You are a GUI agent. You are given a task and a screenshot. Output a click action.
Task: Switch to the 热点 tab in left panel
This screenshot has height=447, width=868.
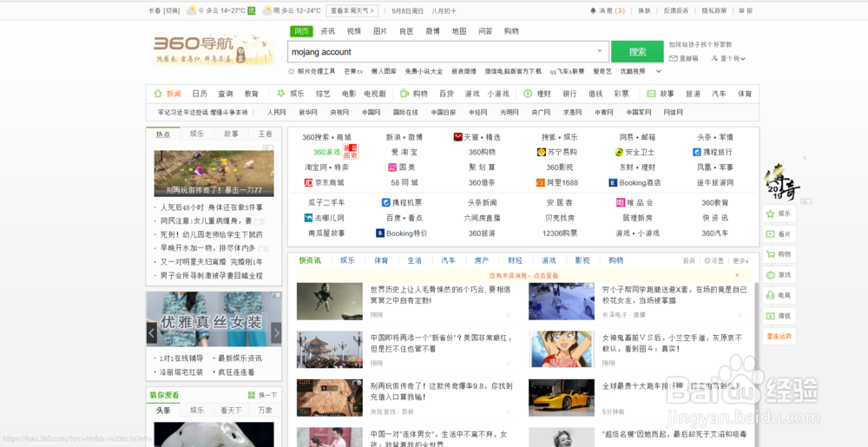coord(163,134)
